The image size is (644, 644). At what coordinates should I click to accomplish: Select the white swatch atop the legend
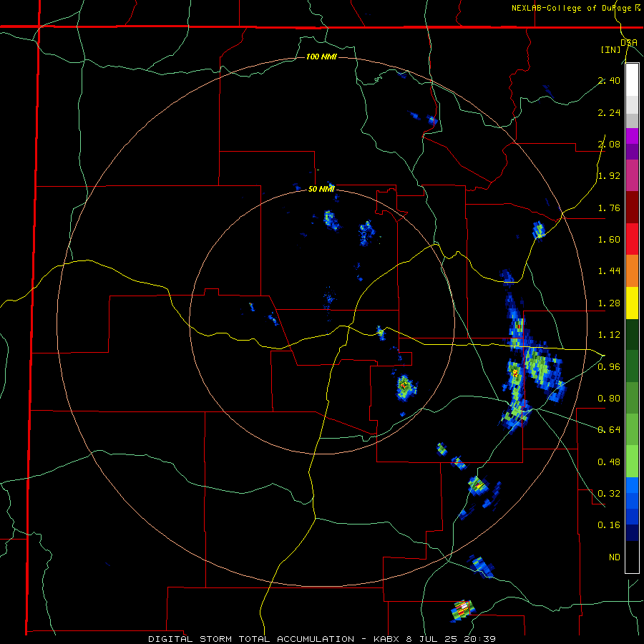[632, 80]
